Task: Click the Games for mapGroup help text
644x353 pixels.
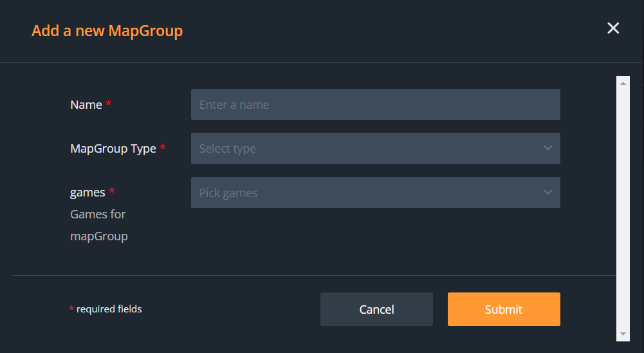Action: [98, 225]
